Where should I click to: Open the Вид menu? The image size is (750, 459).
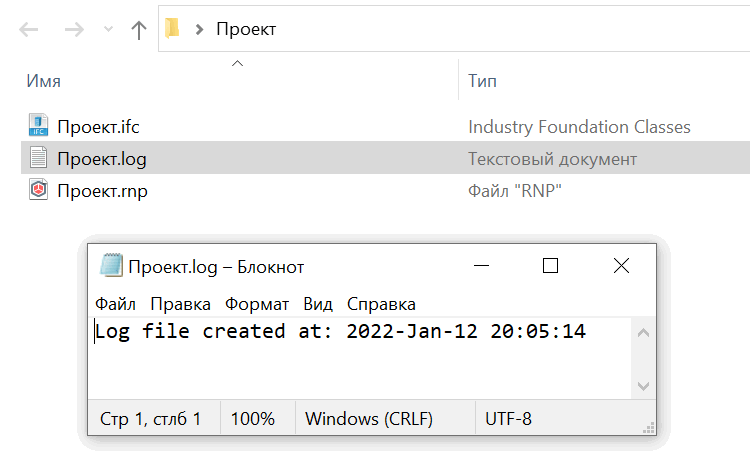click(x=318, y=304)
